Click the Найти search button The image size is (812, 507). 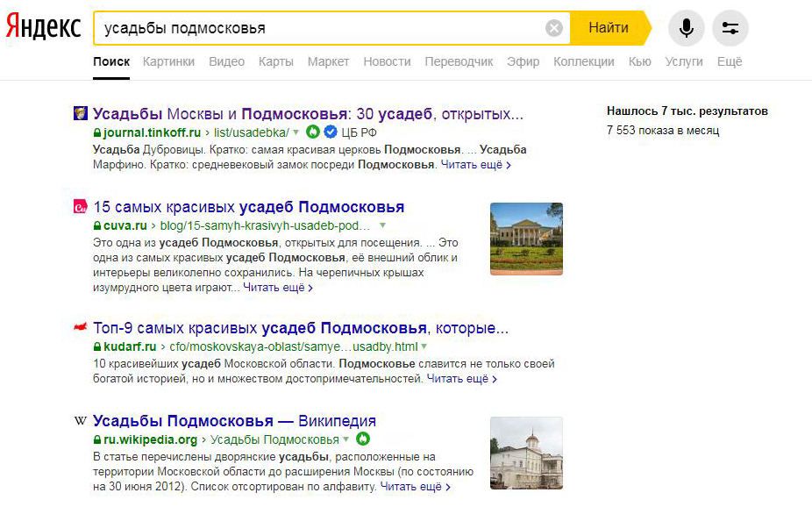pyautogui.click(x=609, y=27)
